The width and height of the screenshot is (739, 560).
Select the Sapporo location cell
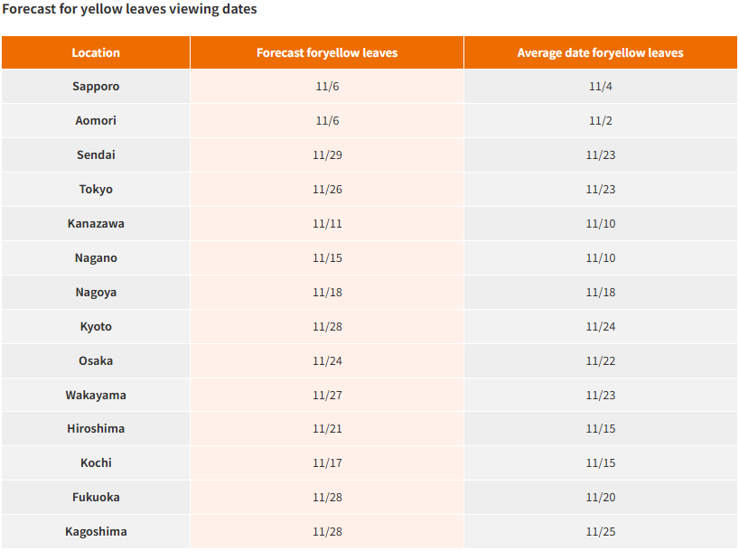tap(96, 87)
